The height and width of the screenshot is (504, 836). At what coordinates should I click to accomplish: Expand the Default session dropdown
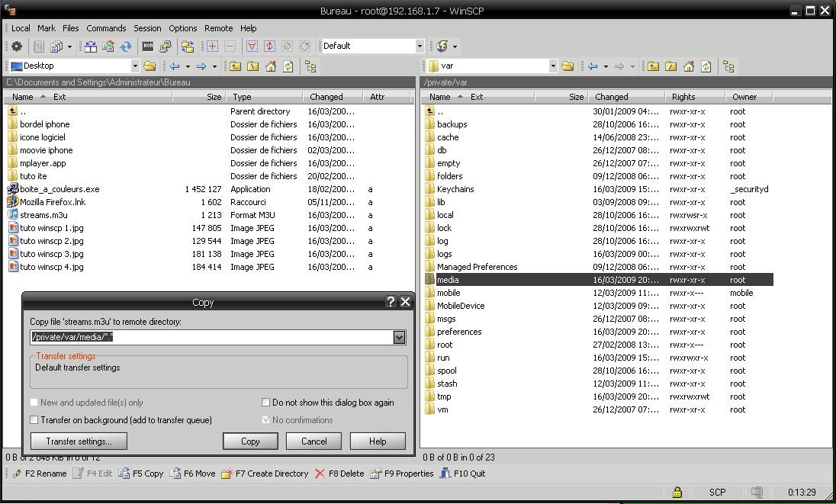click(x=421, y=47)
